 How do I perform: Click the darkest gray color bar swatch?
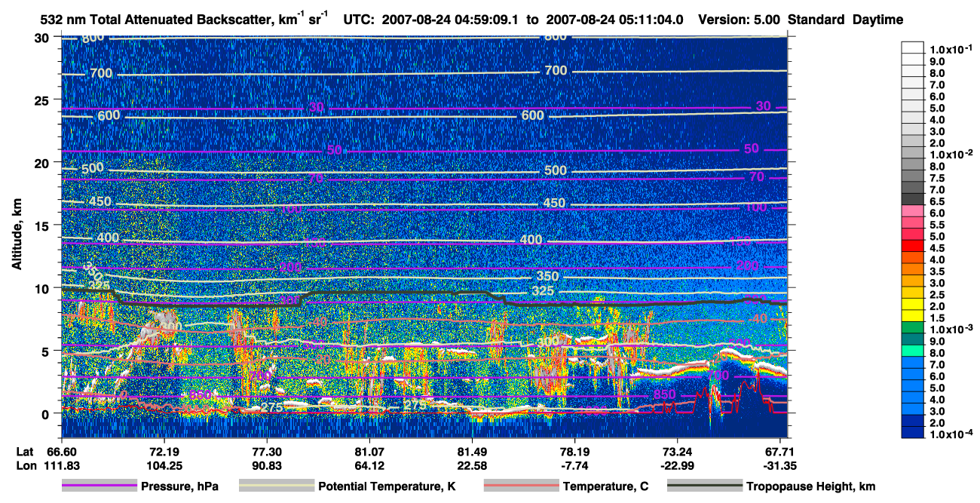[913, 198]
